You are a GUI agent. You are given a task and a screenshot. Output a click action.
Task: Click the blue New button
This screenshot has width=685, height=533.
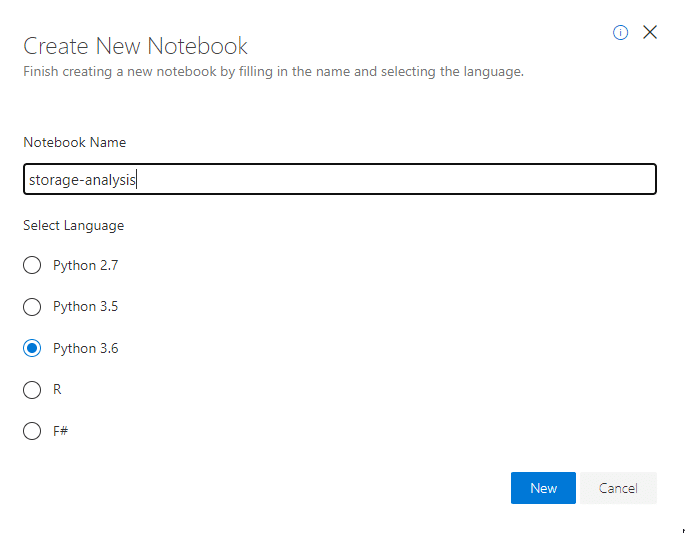click(543, 488)
